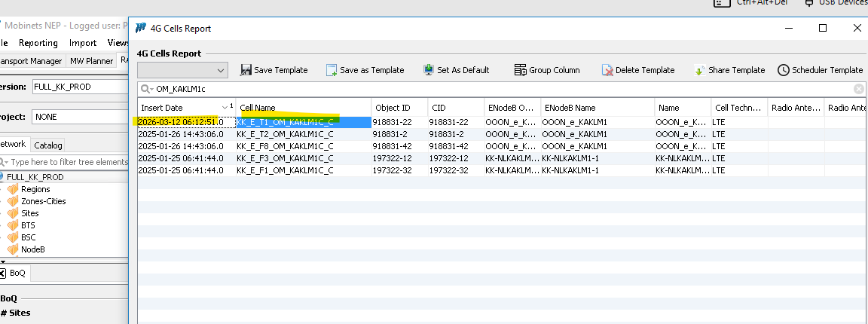Screen dimensions: 868x324
Task: Click the Scheduler Template clock icon
Action: click(784, 70)
